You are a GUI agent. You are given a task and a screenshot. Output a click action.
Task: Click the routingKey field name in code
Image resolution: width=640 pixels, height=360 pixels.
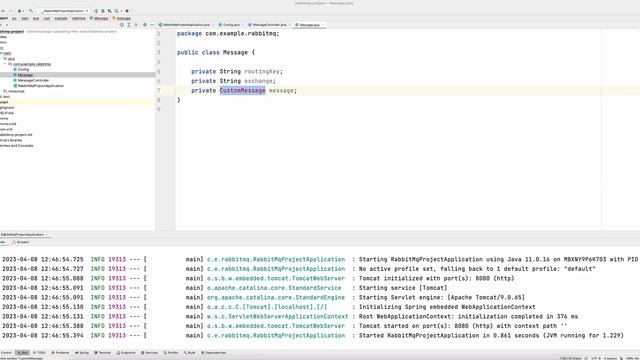click(262, 71)
